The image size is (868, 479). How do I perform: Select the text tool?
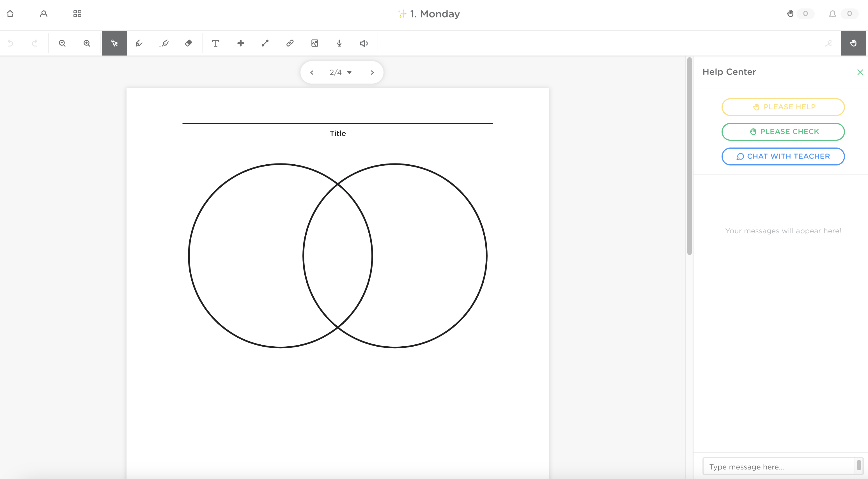[216, 43]
